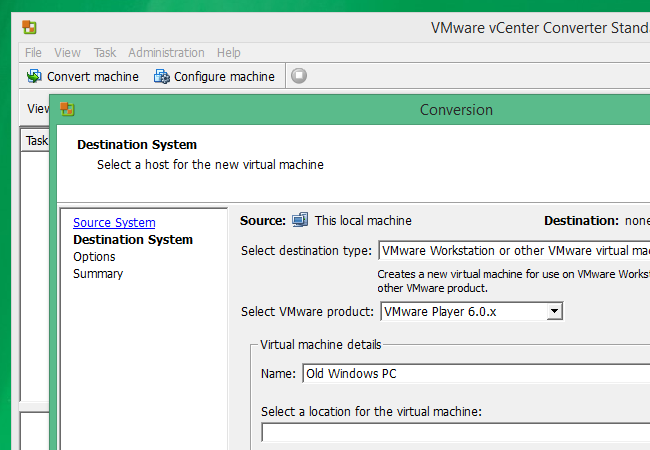Image resolution: width=650 pixels, height=450 pixels.
Task: Select Destination System step in wizard sidebar
Action: (x=133, y=240)
